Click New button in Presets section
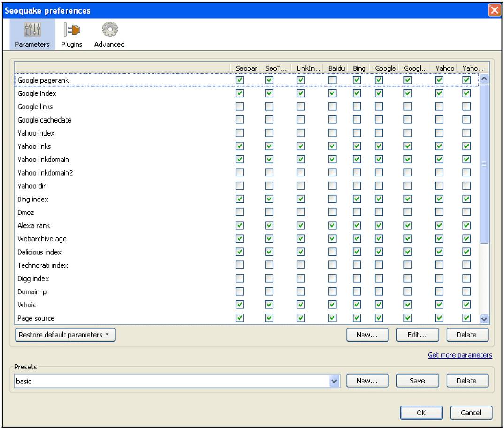This screenshot has width=504, height=429. pyautogui.click(x=367, y=381)
